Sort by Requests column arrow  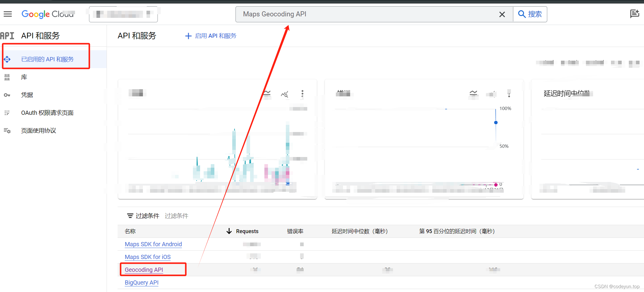(x=229, y=231)
